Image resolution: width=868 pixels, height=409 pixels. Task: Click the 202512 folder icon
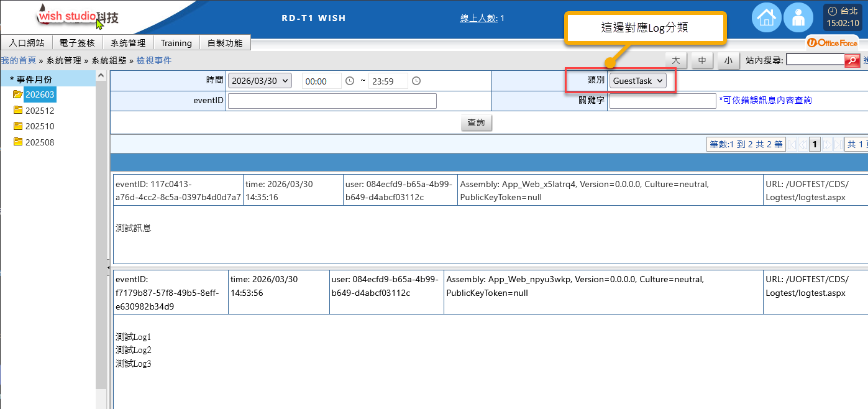tap(18, 111)
